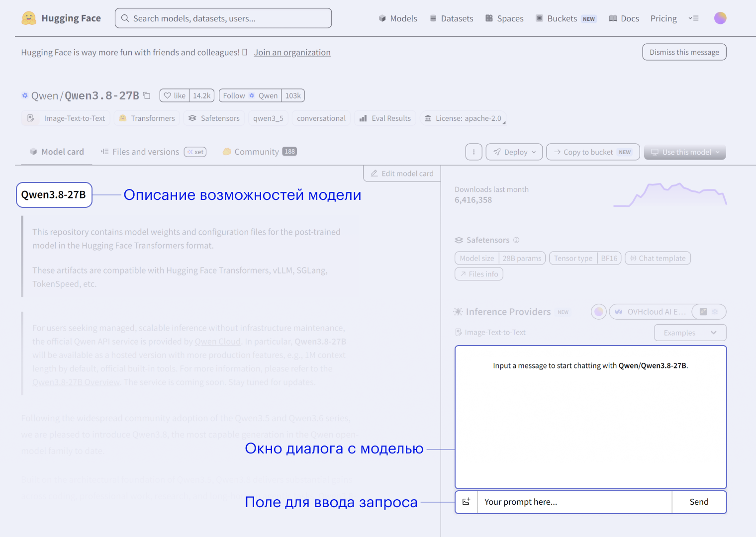Click the Safetensors tag
The image size is (756, 537).
pyautogui.click(x=214, y=118)
